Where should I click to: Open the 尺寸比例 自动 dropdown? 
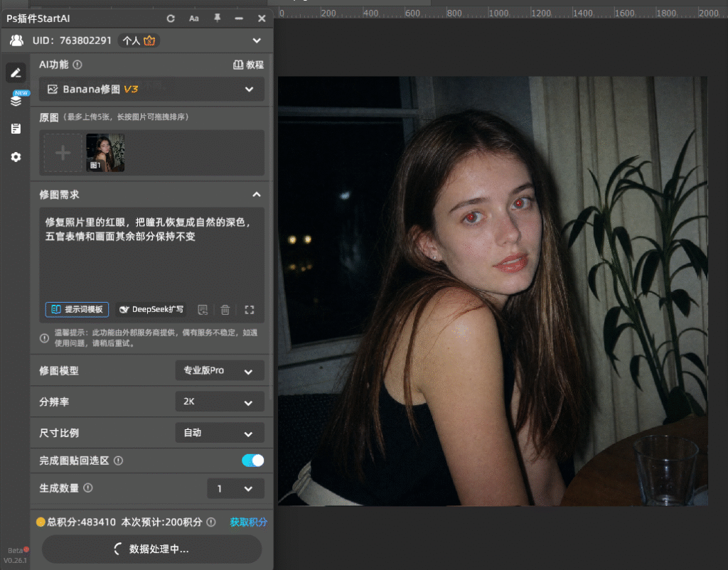pyautogui.click(x=220, y=433)
